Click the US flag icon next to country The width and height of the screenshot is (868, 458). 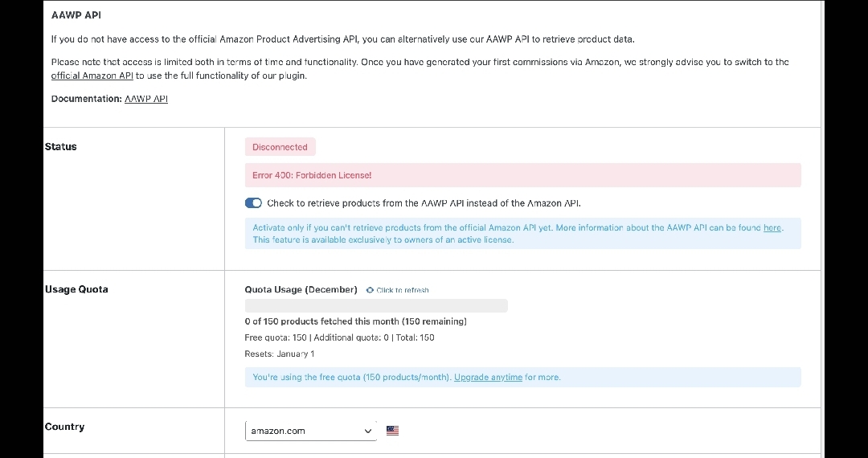tap(392, 431)
